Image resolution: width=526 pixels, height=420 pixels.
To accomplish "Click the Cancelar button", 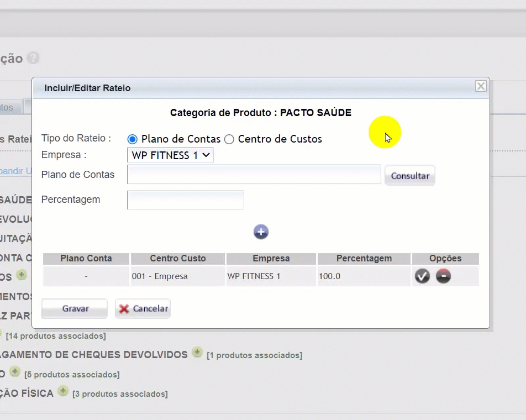I will click(x=143, y=309).
